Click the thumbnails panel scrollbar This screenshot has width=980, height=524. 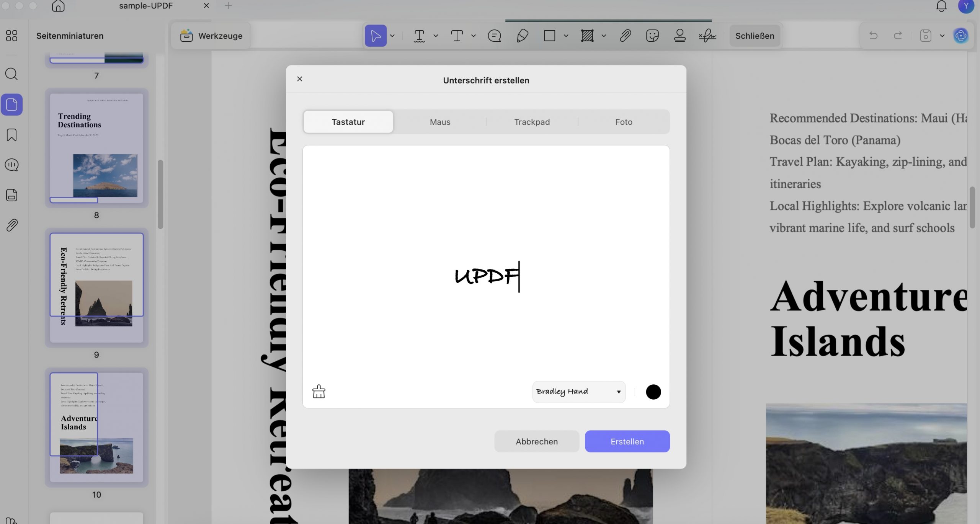[x=160, y=194]
